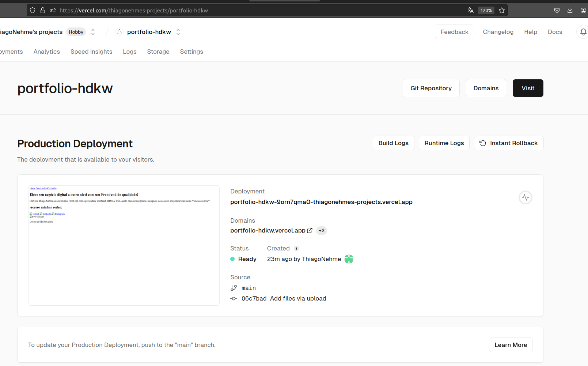Click the Learn More button

511,345
